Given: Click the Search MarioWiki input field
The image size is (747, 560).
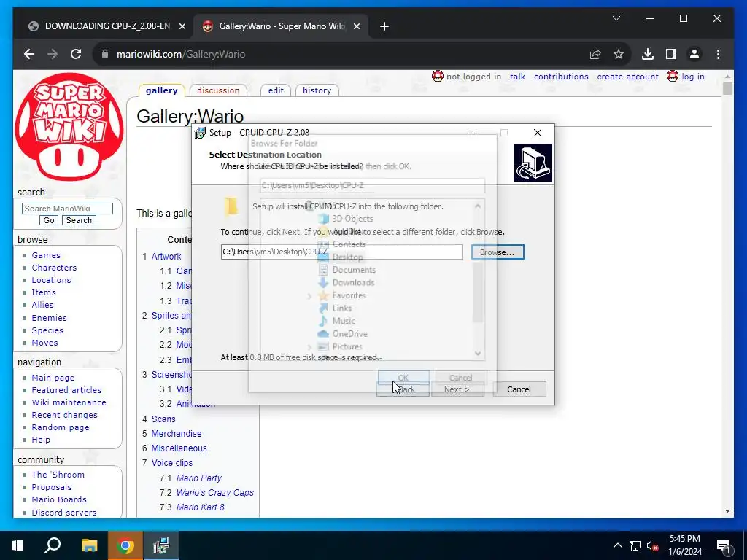Looking at the screenshot, I should (x=67, y=209).
